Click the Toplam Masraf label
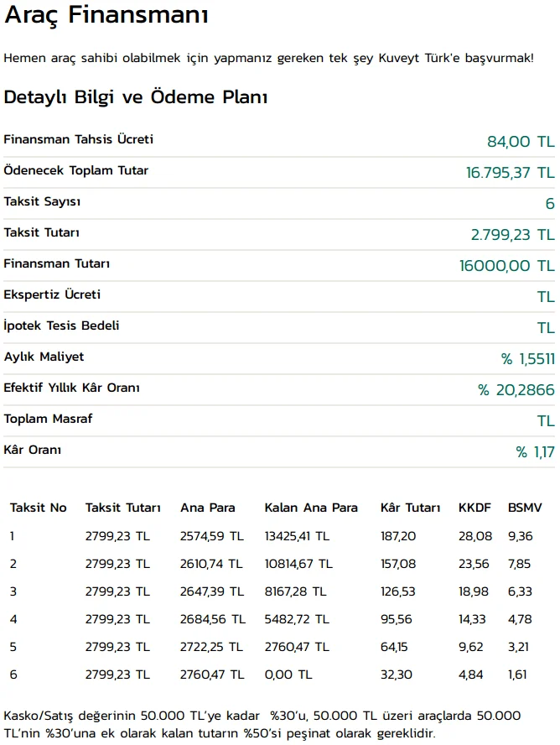 48,419
